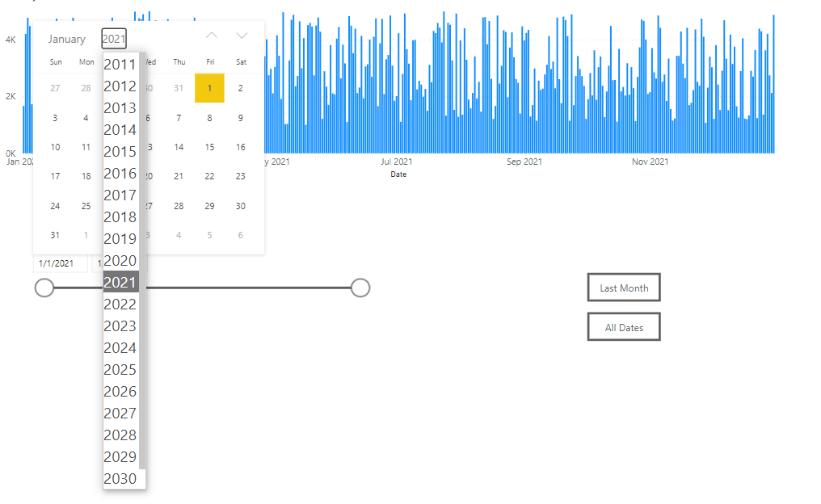Choose day 14 in calendar grid
Viewport: 821px width, 504px height.
179,147
